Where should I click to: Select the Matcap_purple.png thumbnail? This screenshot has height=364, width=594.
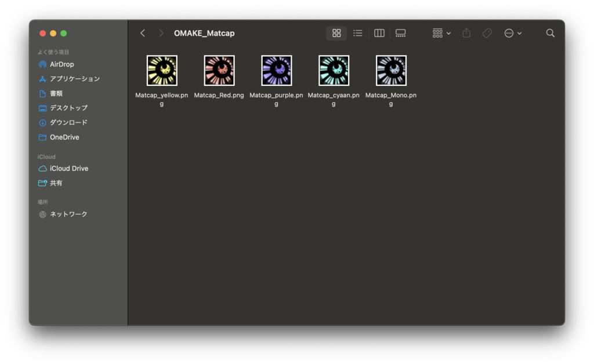pos(277,70)
